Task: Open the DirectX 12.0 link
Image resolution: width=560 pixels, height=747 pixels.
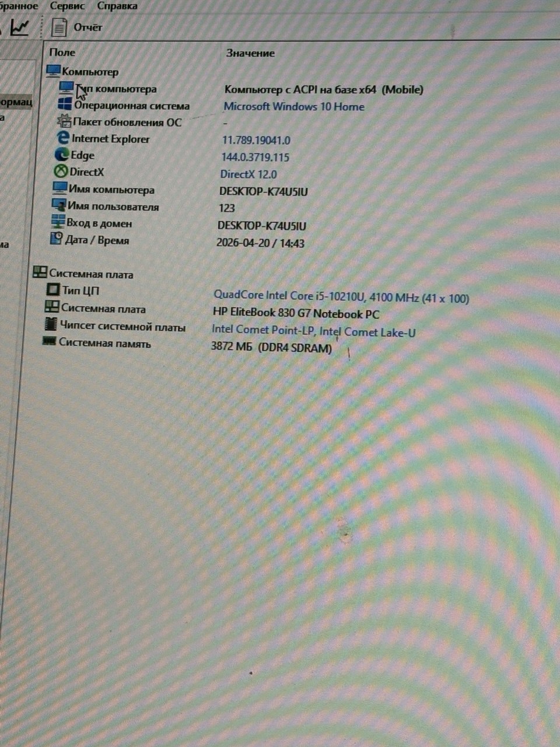Action: click(x=249, y=174)
